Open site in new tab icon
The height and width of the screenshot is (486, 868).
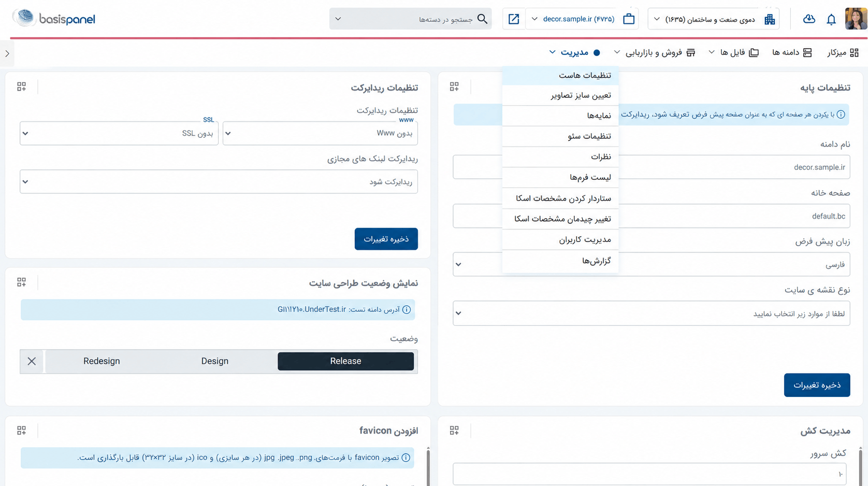(x=514, y=19)
